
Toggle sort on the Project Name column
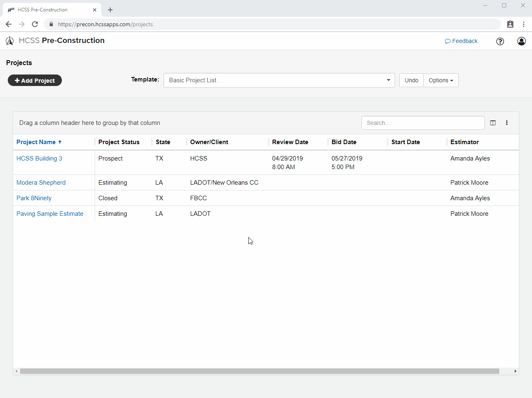(x=36, y=142)
